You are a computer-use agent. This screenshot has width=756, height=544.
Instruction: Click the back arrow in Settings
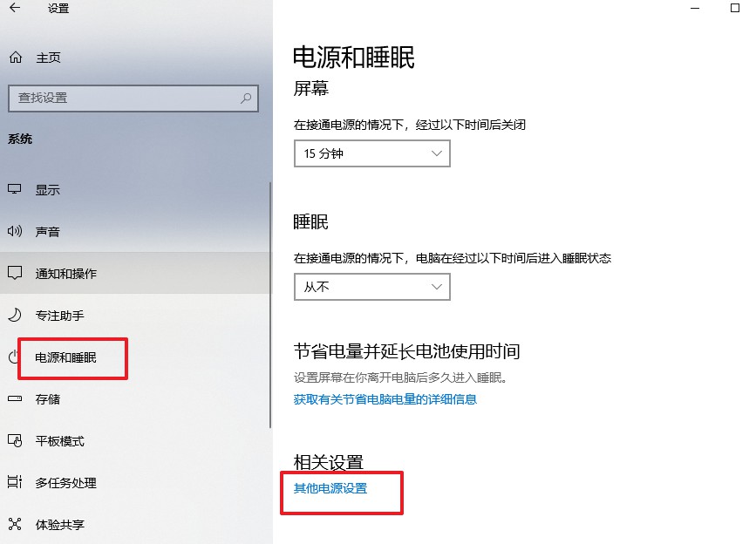point(15,8)
